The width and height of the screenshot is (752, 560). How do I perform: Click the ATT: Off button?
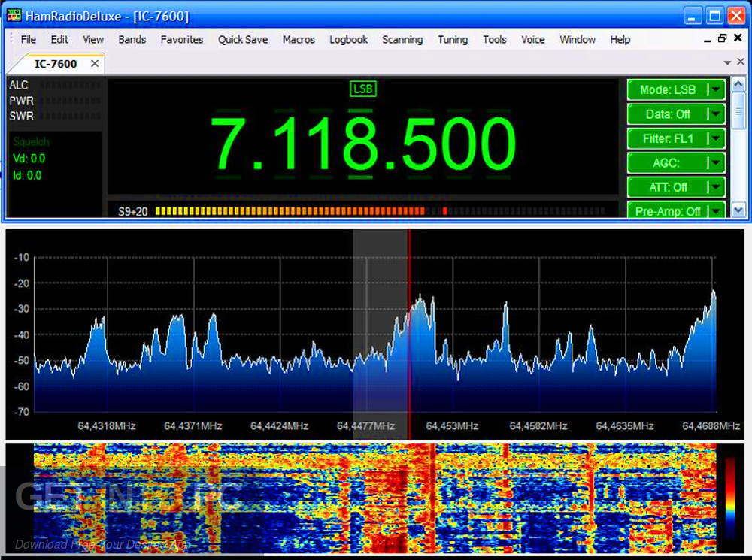[668, 187]
